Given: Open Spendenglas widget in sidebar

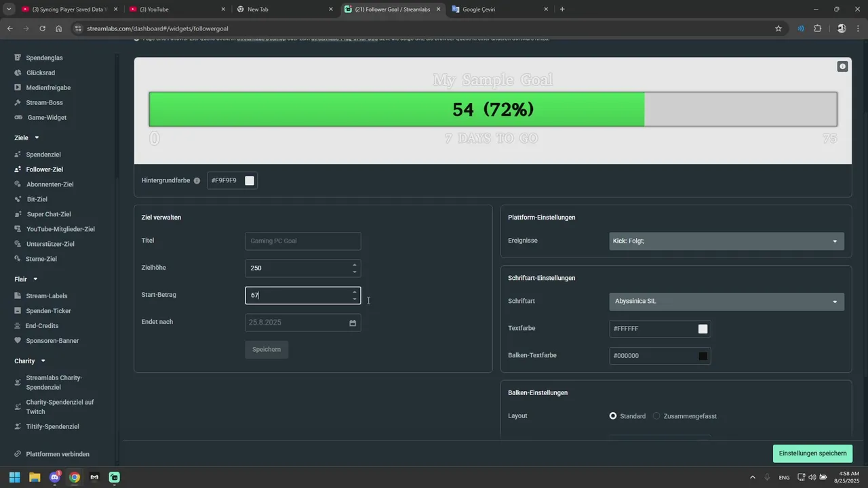Looking at the screenshot, I should [44, 58].
